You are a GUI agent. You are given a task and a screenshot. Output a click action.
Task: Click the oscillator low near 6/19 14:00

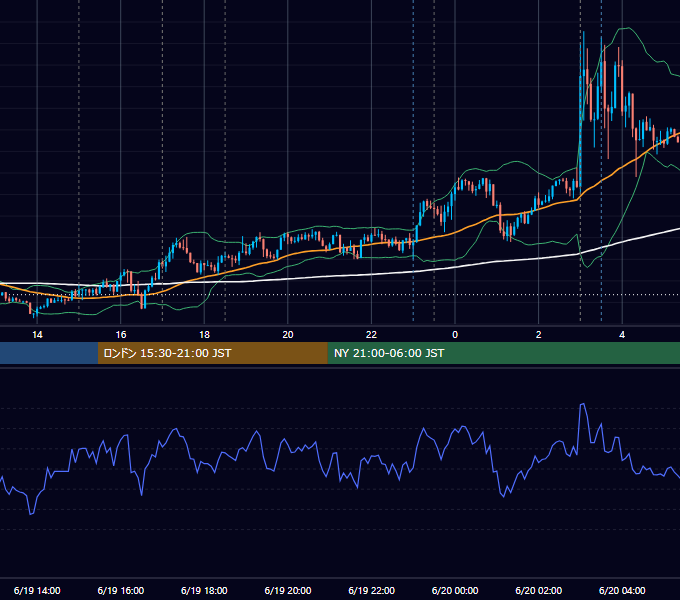click(x=31, y=514)
